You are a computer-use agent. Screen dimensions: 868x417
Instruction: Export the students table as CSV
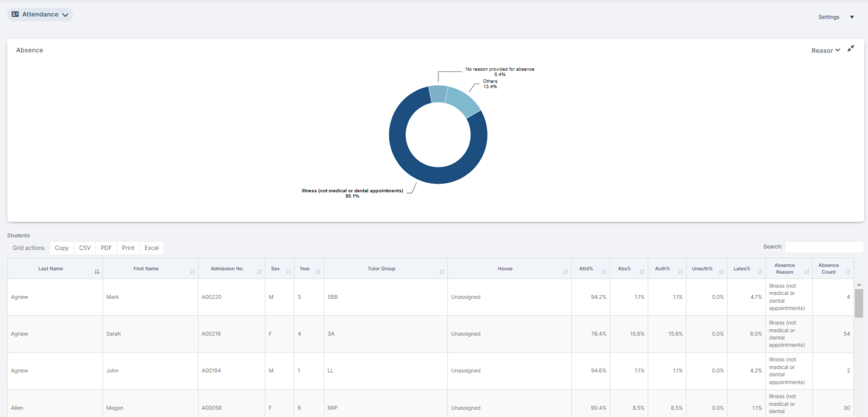[84, 247]
